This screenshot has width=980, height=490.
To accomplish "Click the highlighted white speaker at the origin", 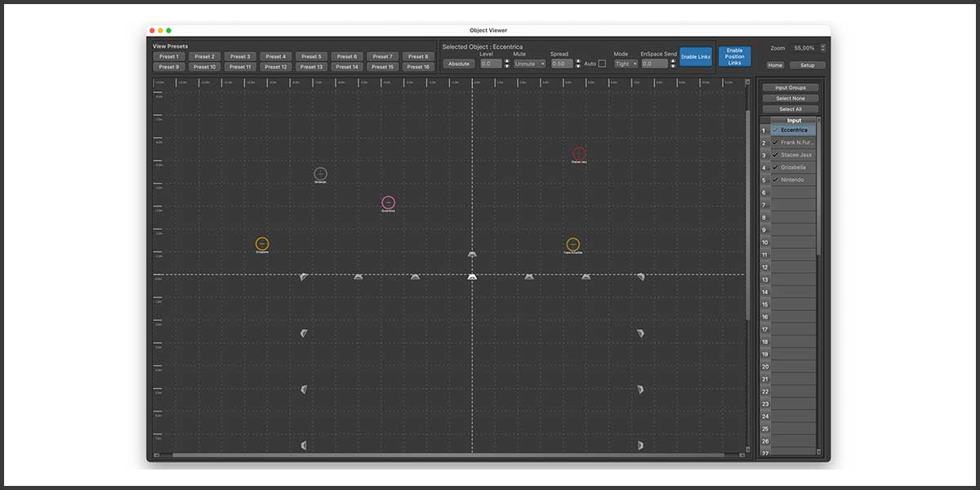I will tap(472, 277).
